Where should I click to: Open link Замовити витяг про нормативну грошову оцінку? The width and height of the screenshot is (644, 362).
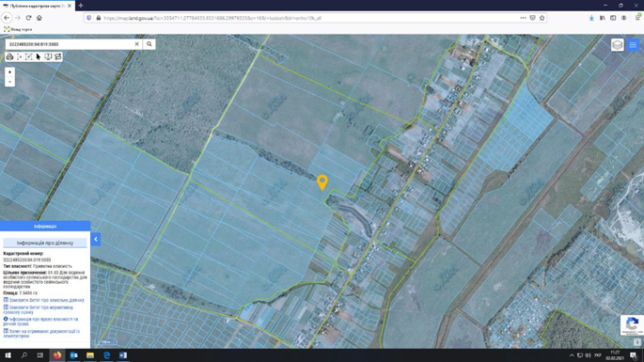tap(39, 309)
